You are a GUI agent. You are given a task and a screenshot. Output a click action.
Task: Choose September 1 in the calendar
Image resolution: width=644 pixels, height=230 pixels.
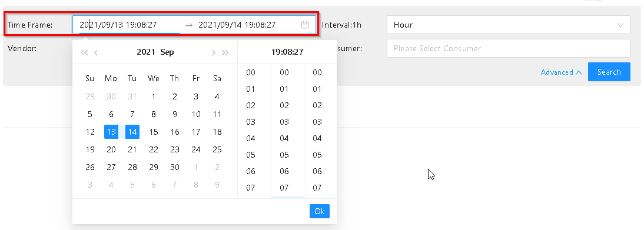click(154, 97)
